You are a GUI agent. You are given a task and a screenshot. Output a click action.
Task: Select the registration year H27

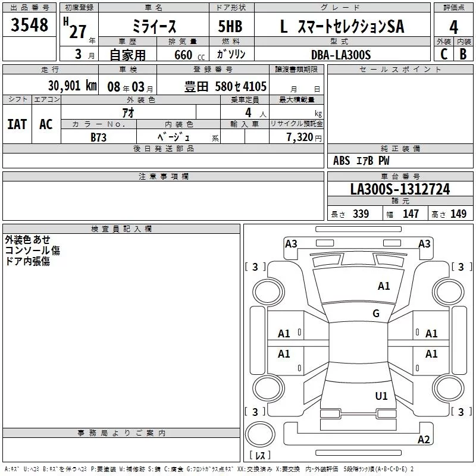pyautogui.click(x=75, y=28)
